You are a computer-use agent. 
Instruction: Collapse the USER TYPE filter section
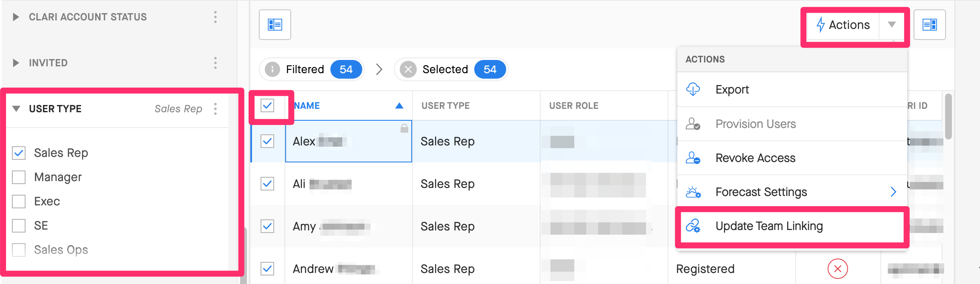tap(16, 109)
